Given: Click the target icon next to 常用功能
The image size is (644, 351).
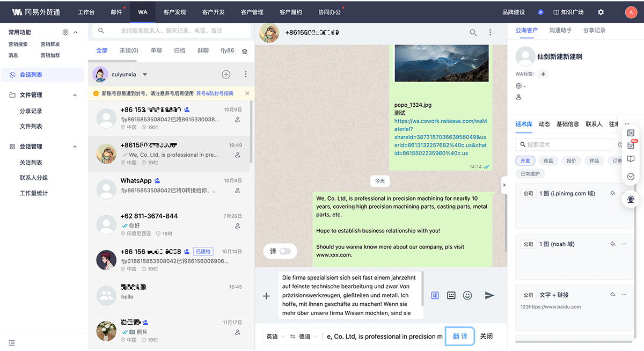Looking at the screenshot, I should pyautogui.click(x=65, y=32).
